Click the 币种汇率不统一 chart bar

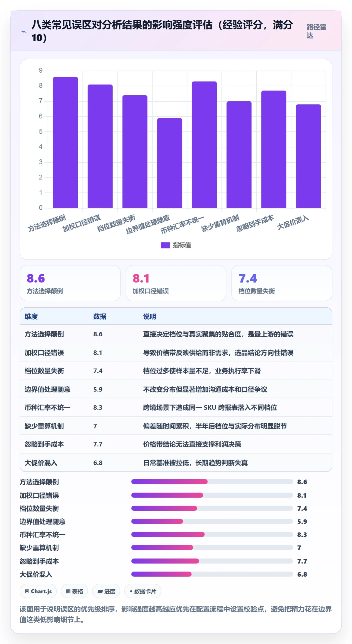point(204,145)
